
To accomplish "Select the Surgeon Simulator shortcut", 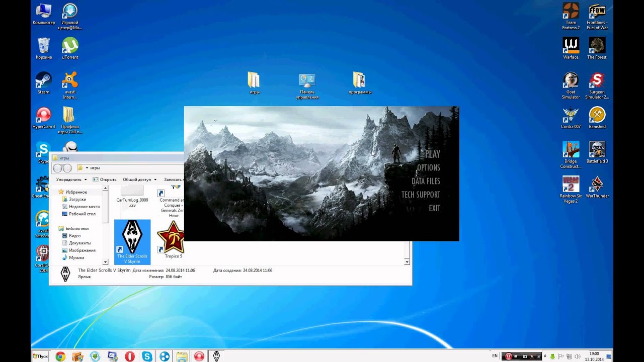I will pyautogui.click(x=597, y=85).
